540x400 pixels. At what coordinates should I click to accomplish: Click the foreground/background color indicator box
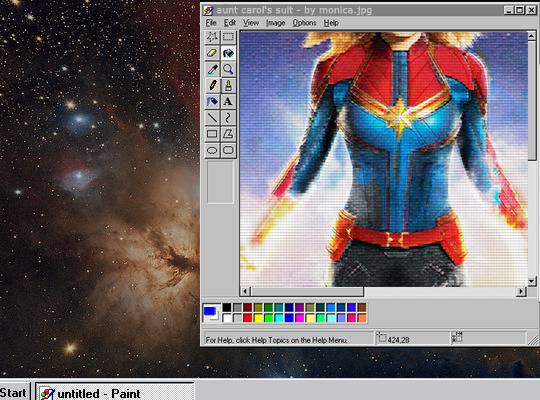pyautogui.click(x=211, y=313)
